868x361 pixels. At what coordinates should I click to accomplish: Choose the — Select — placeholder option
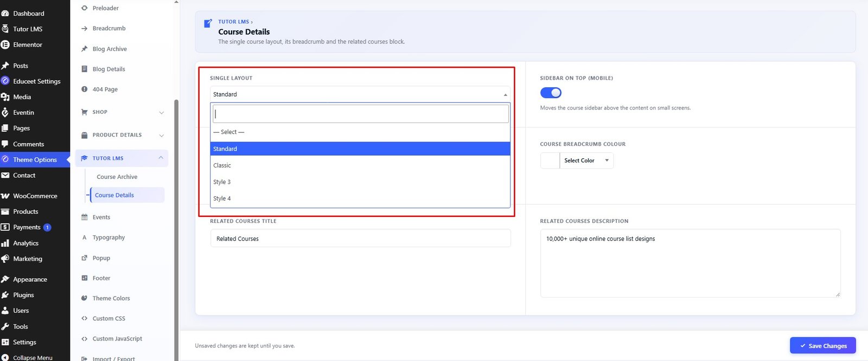point(360,132)
